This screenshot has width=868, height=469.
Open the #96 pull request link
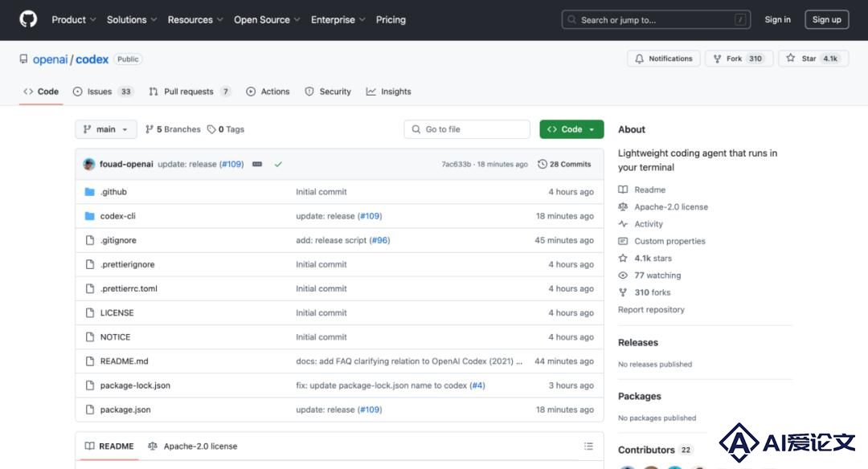pos(379,240)
